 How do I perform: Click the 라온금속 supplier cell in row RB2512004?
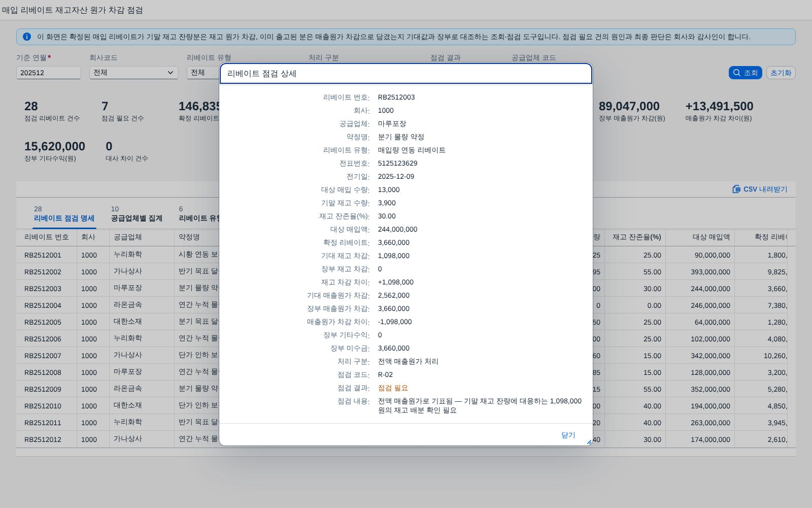[128, 305]
